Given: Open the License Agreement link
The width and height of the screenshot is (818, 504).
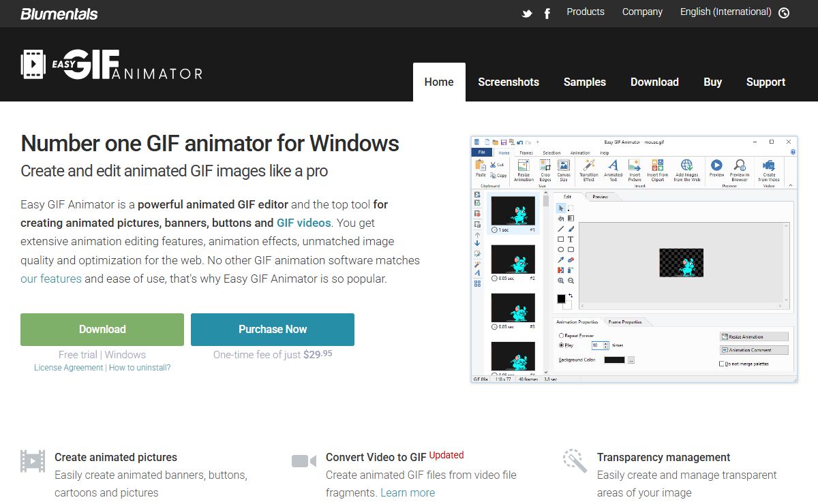Looking at the screenshot, I should click(x=69, y=368).
